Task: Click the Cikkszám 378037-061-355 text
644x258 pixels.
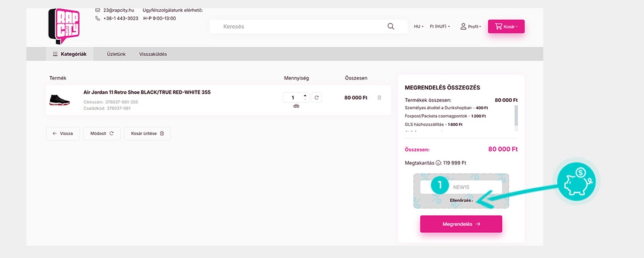Action: (x=111, y=102)
